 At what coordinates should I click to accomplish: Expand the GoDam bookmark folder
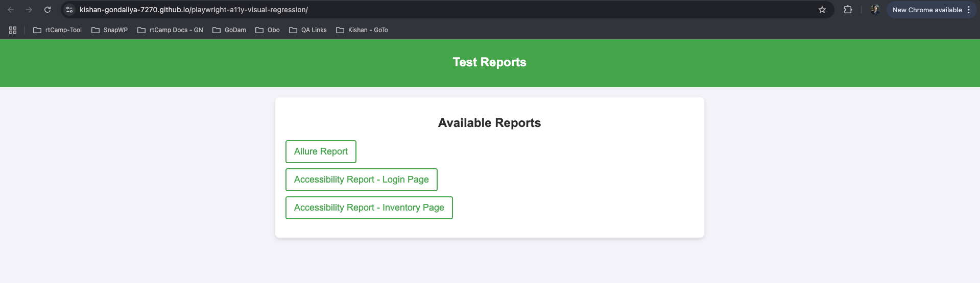229,30
